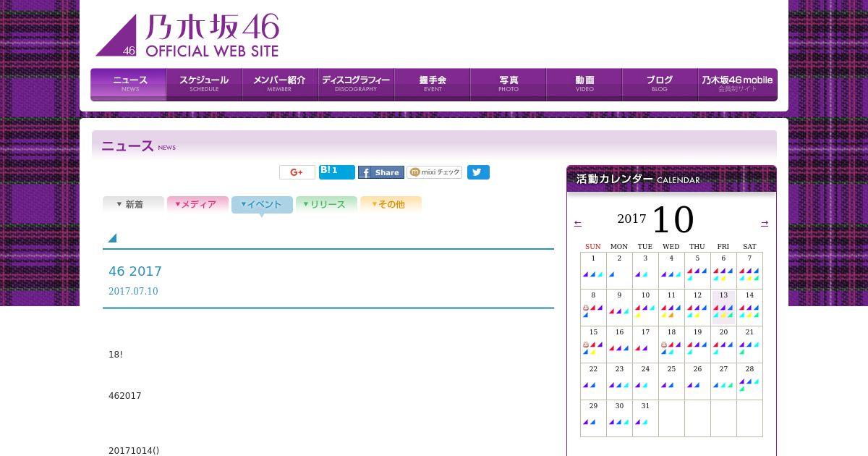Select October 25 in the calendar

[671, 381]
